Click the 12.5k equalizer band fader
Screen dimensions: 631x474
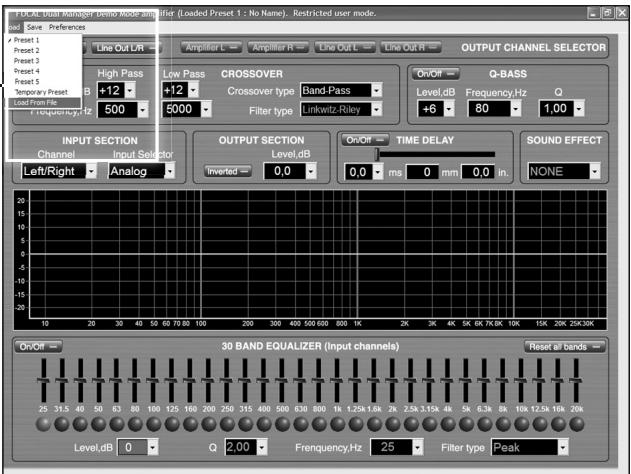point(540,380)
